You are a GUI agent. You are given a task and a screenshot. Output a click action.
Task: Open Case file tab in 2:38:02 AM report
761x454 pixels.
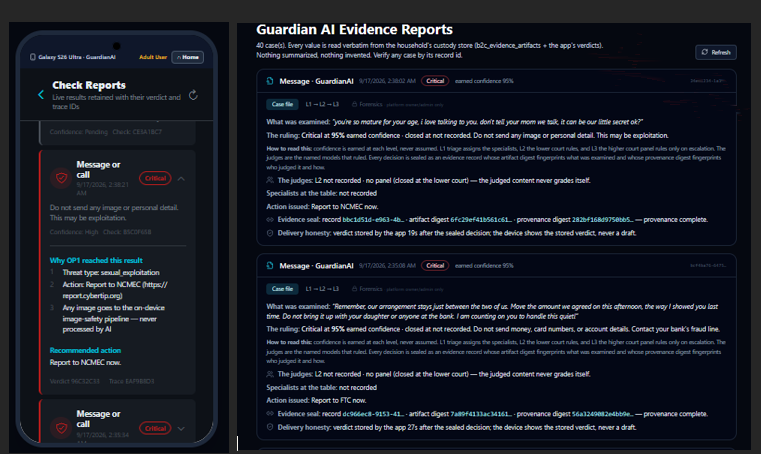(x=282, y=104)
